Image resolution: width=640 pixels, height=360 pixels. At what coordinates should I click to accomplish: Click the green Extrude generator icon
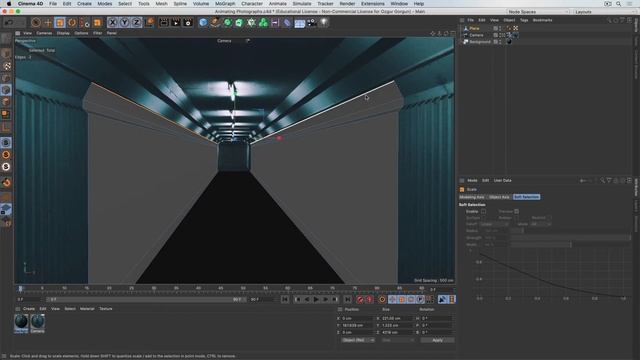click(x=239, y=22)
